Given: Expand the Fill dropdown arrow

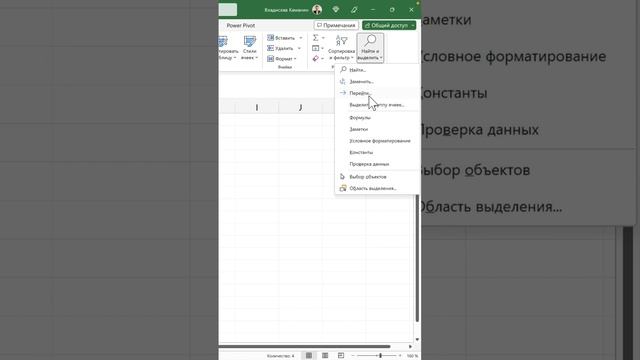Looking at the screenshot, I should coord(322,49).
